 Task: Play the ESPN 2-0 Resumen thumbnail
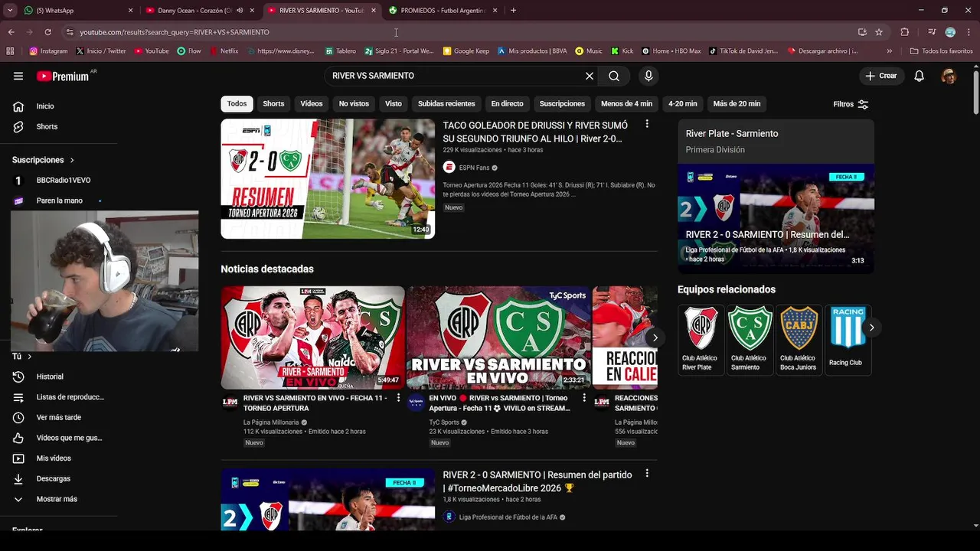(x=328, y=178)
